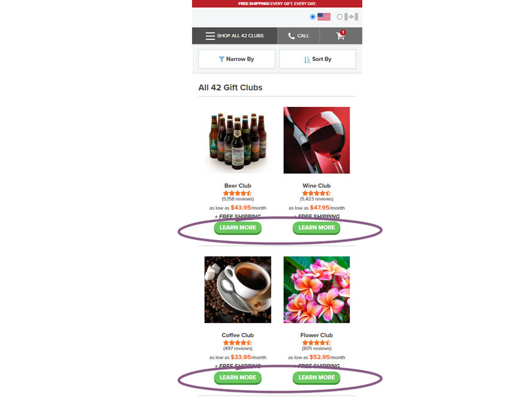The width and height of the screenshot is (532, 399).
Task: Click the Canada flag icon
Action: (351, 16)
